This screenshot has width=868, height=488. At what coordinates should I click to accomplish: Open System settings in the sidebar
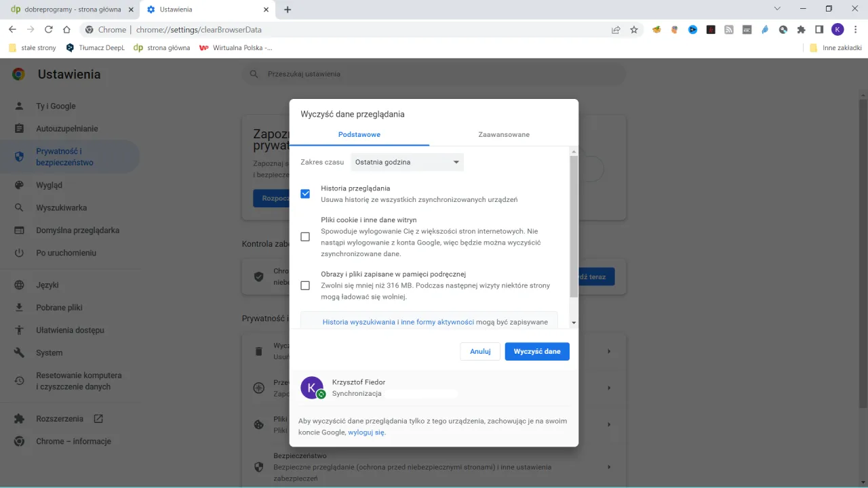pyautogui.click(x=50, y=352)
